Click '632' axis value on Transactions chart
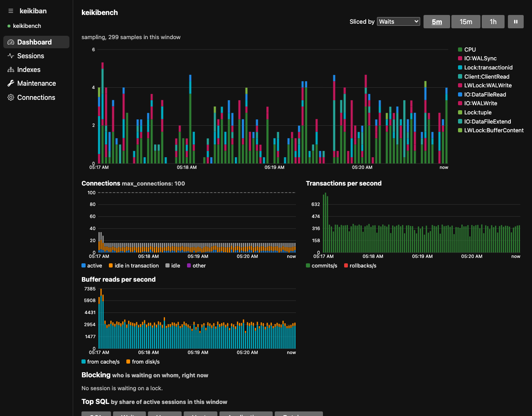This screenshot has height=416, width=532. (x=315, y=204)
